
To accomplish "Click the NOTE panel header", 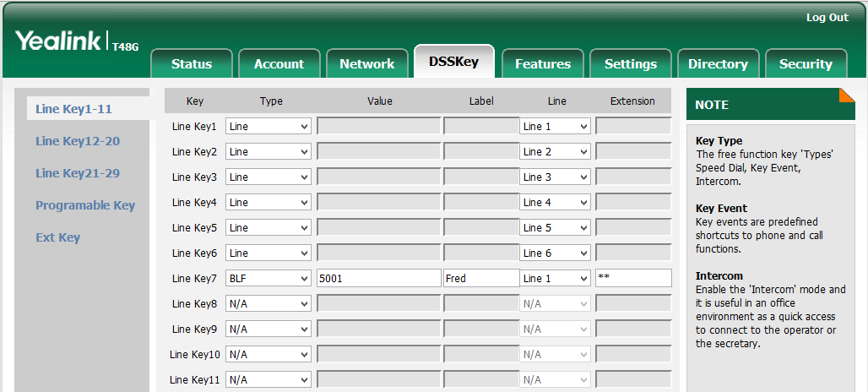I will coord(771,104).
